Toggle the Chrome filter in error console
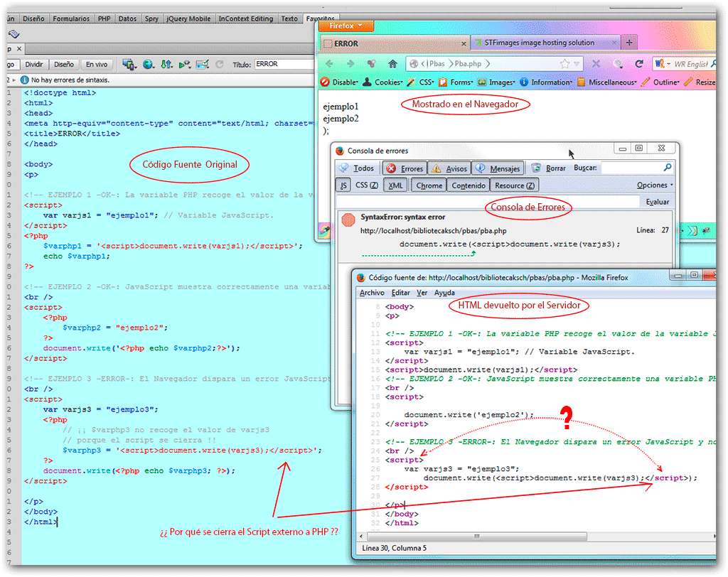 (429, 185)
